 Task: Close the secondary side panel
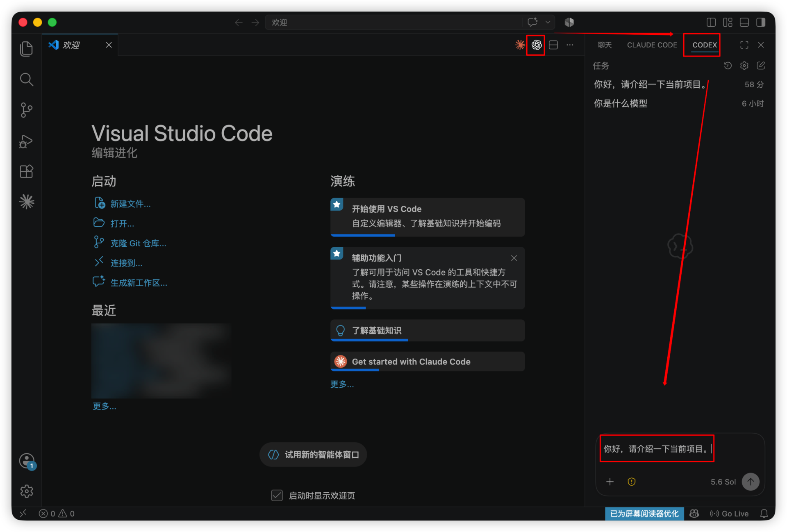click(x=761, y=45)
